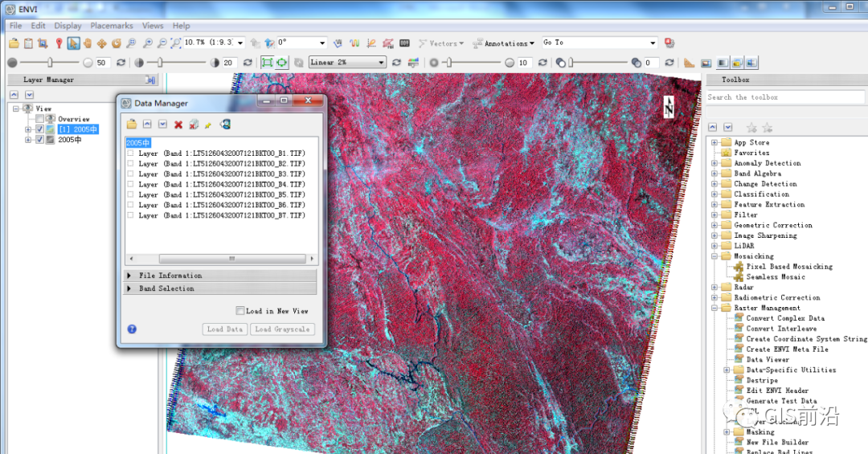
Task: Open the rotation 0° dropdown
Action: (x=321, y=43)
